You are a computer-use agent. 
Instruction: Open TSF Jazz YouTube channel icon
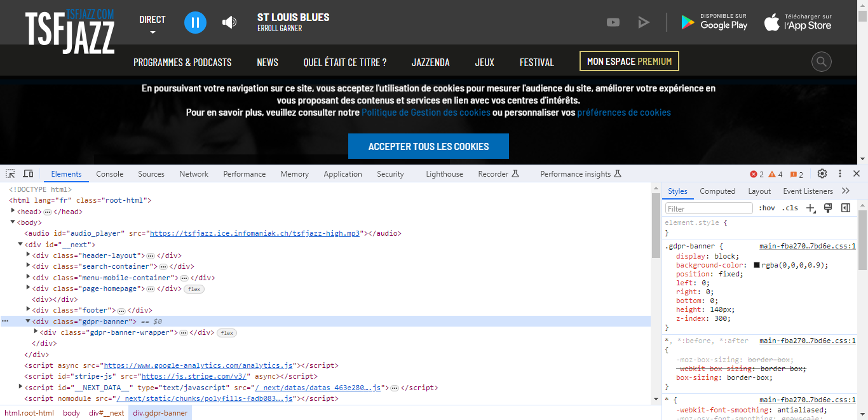pos(613,22)
